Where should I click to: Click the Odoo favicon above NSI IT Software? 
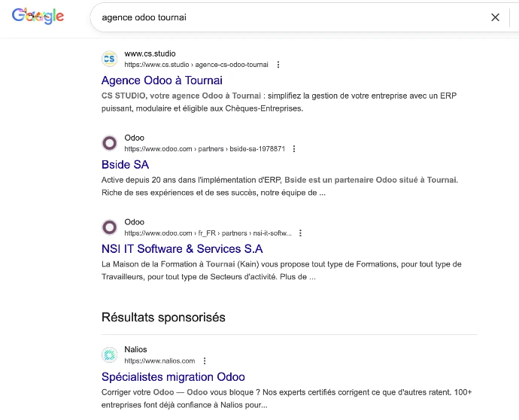tap(110, 227)
